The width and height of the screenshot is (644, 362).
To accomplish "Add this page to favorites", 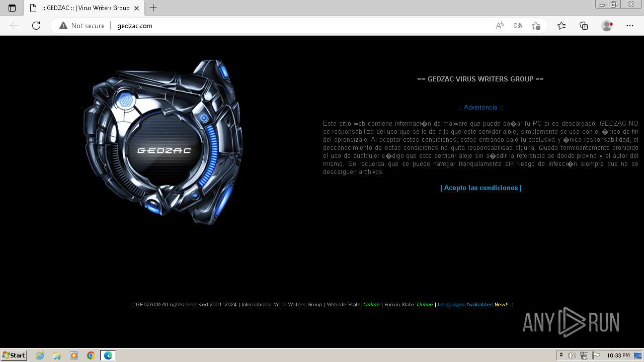I will [x=536, y=26].
